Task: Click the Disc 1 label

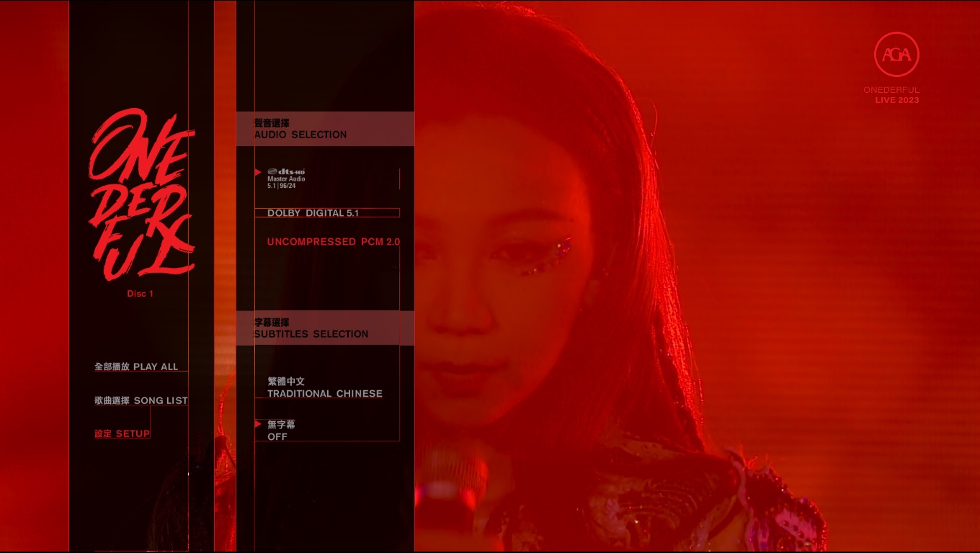Action: coord(141,294)
